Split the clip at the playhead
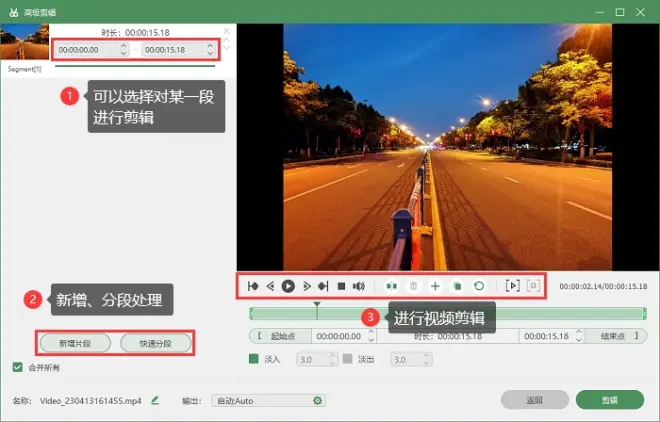The width and height of the screenshot is (660, 422). (391, 286)
